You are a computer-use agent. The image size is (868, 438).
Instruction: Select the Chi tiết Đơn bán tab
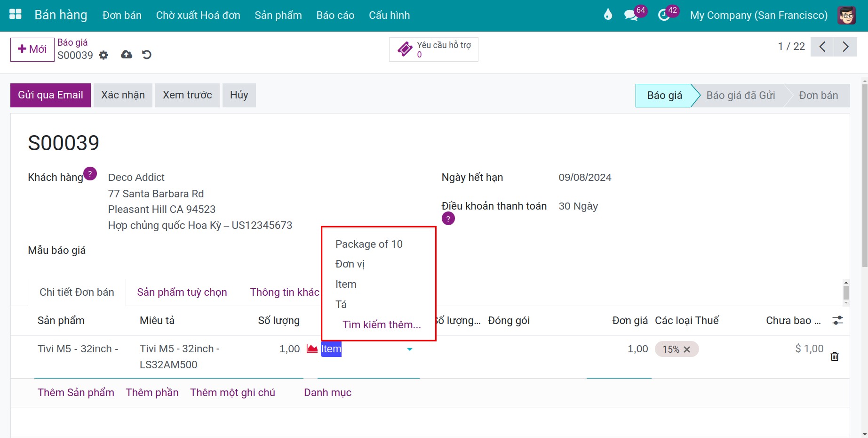coord(77,292)
